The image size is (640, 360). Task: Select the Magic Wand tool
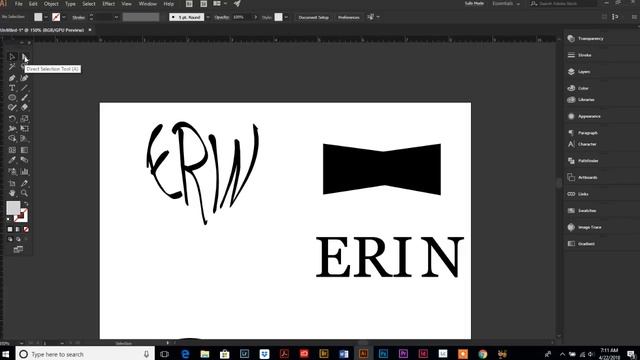(12, 67)
